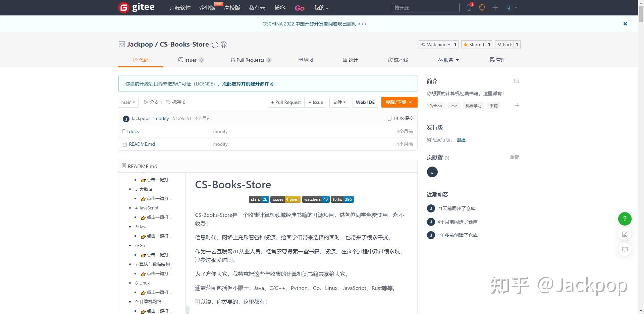Click 全部 contributors link
644x314 pixels.
click(x=515, y=157)
